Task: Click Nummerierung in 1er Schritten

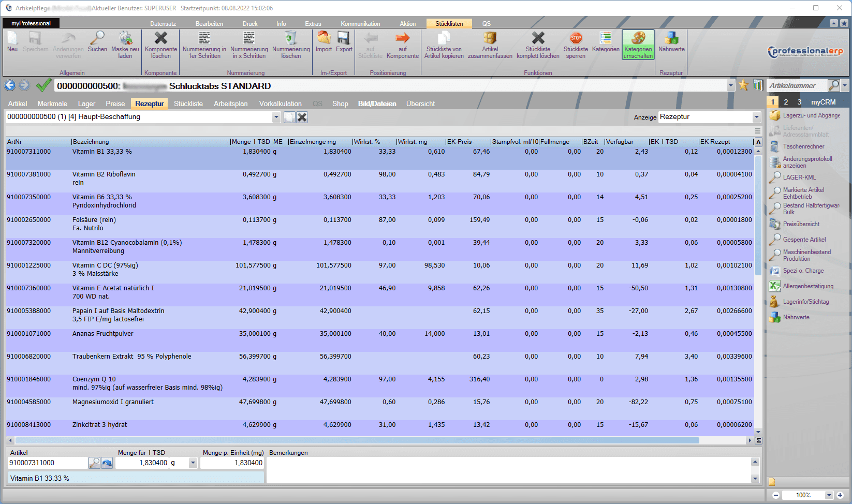Action: (204, 38)
